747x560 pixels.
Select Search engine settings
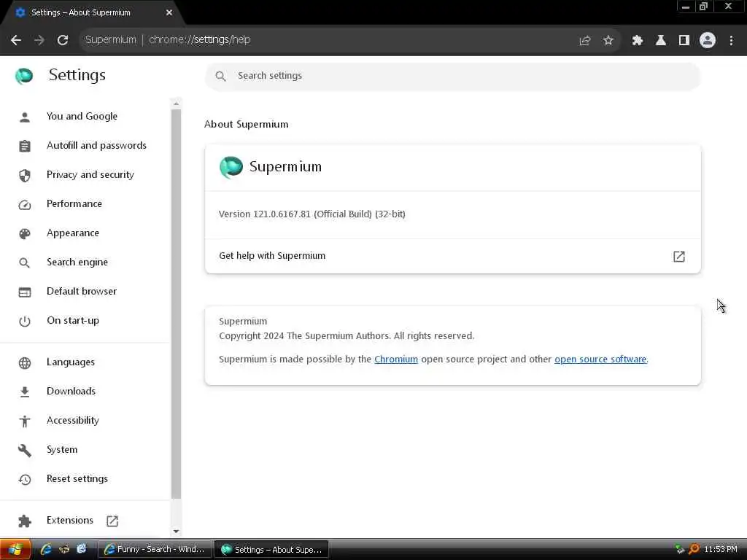pyautogui.click(x=77, y=262)
